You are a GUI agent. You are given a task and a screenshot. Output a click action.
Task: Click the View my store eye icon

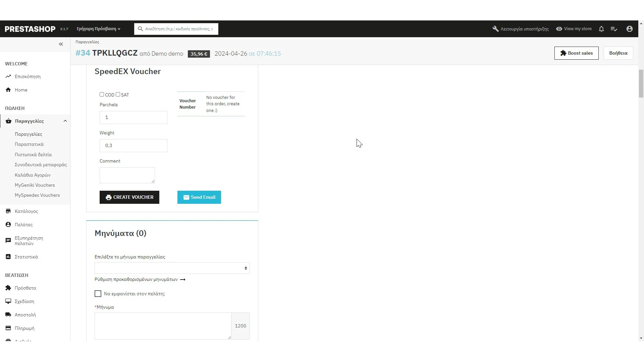(559, 29)
